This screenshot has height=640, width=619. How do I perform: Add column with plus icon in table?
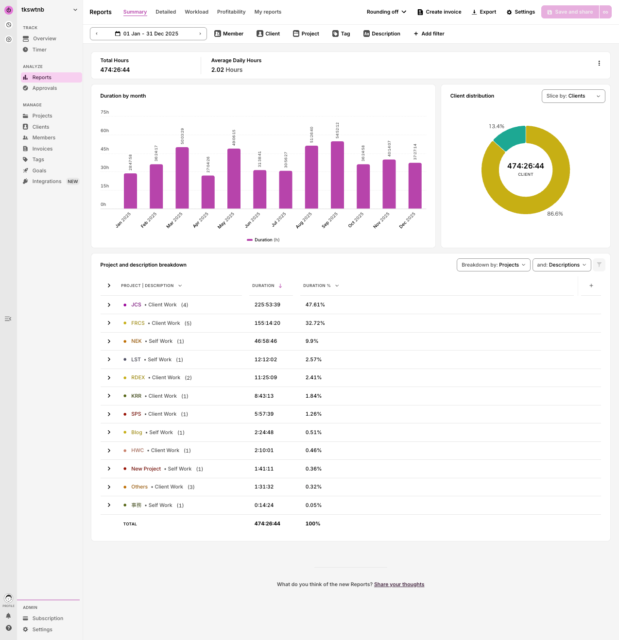(x=591, y=285)
